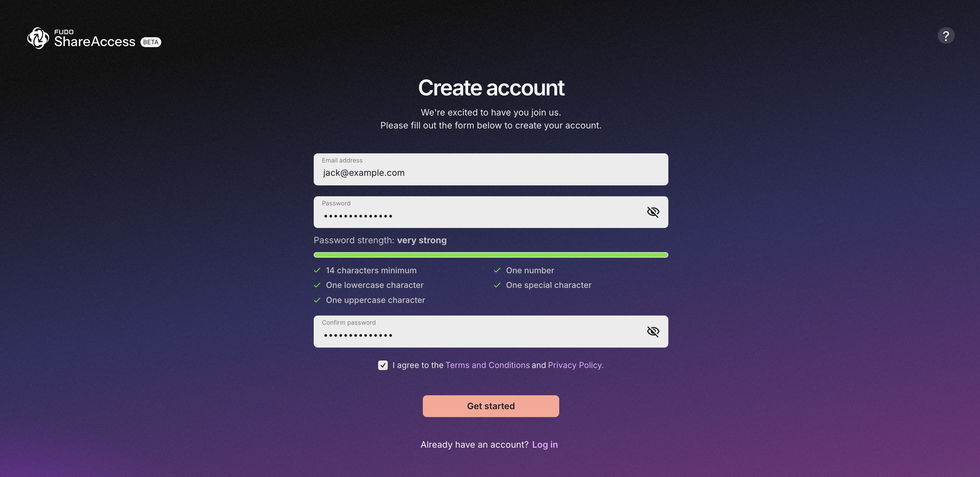Click checkmark beside One number

click(x=497, y=270)
